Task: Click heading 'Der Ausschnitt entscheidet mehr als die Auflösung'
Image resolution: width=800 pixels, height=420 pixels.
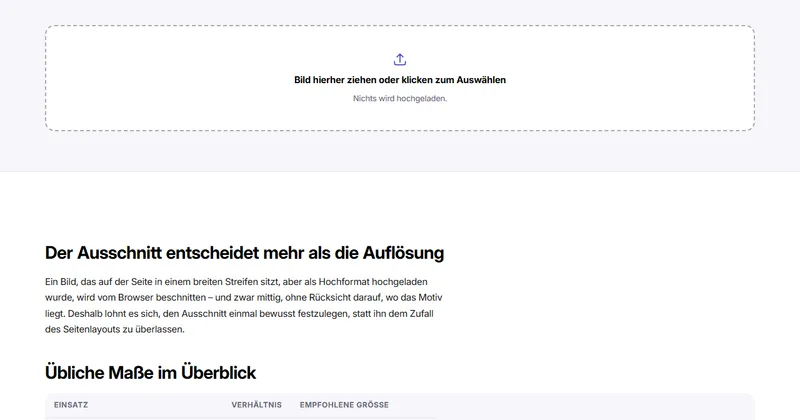Action: pos(244,253)
